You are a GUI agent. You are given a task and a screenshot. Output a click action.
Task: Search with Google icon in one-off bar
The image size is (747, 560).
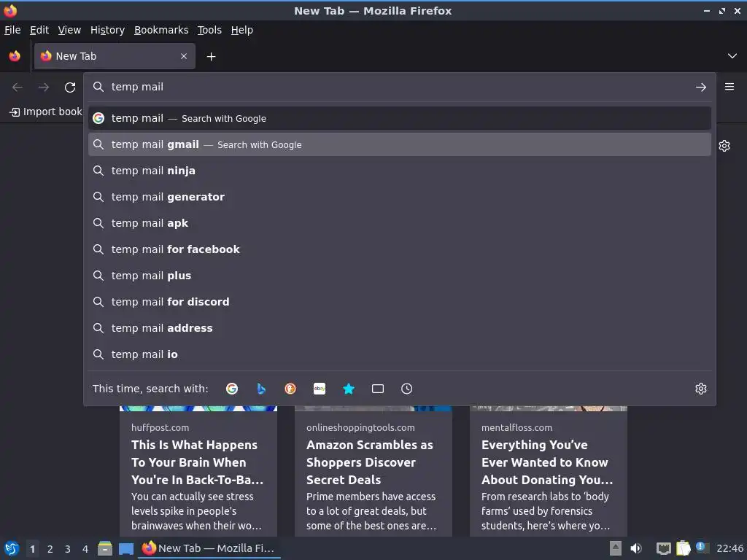coord(232,389)
